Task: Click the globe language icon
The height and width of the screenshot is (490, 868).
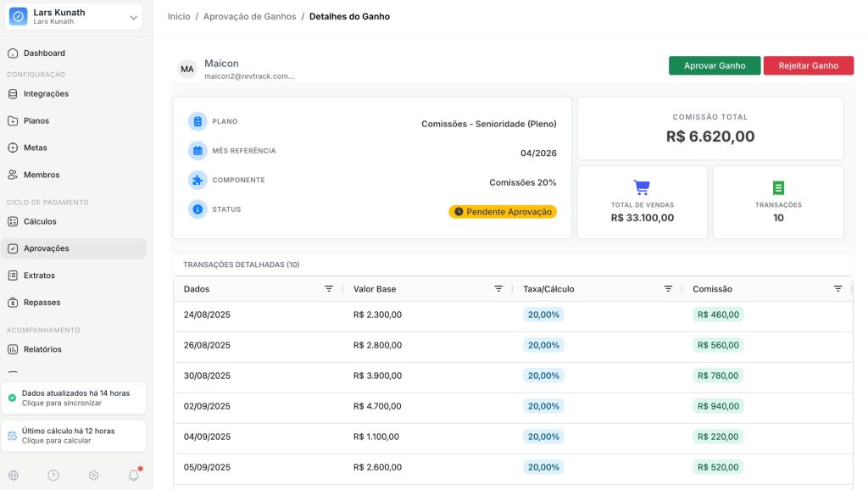Action: [13, 476]
